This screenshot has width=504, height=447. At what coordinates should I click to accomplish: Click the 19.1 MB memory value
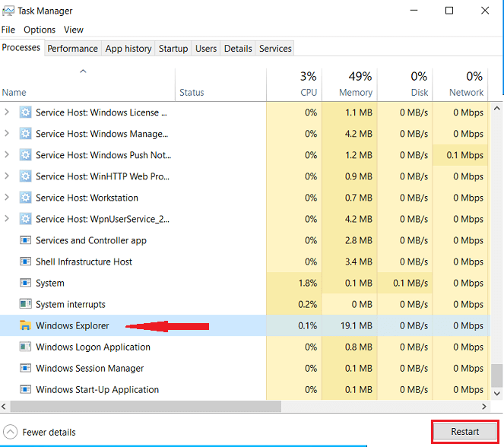point(357,325)
